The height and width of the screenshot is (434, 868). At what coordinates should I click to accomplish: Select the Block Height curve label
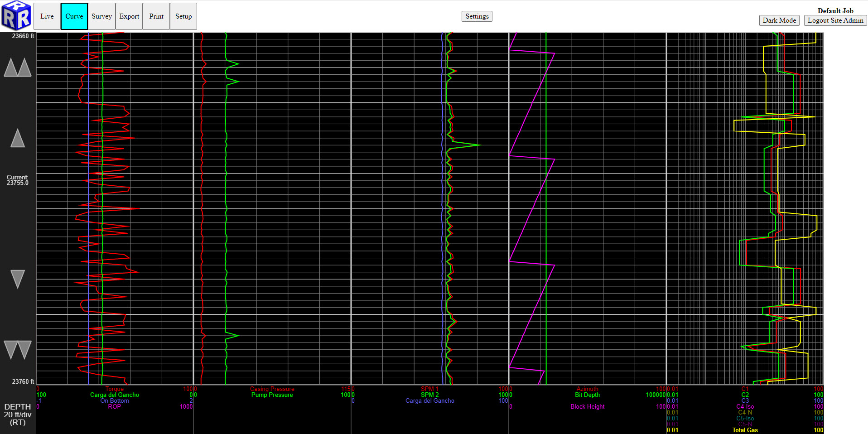pos(588,406)
